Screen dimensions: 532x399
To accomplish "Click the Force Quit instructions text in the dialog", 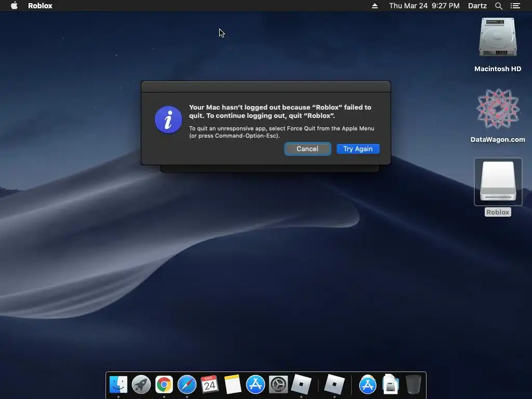I will [281, 132].
